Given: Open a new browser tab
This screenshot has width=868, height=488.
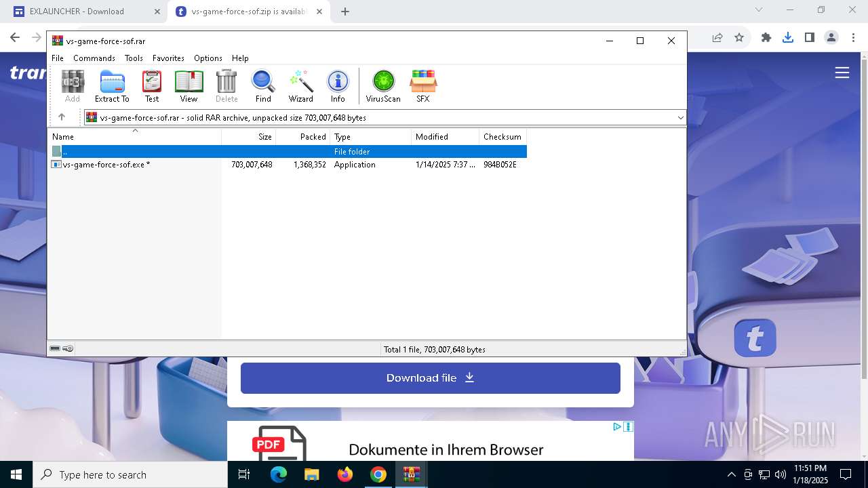Looking at the screenshot, I should 345,12.
